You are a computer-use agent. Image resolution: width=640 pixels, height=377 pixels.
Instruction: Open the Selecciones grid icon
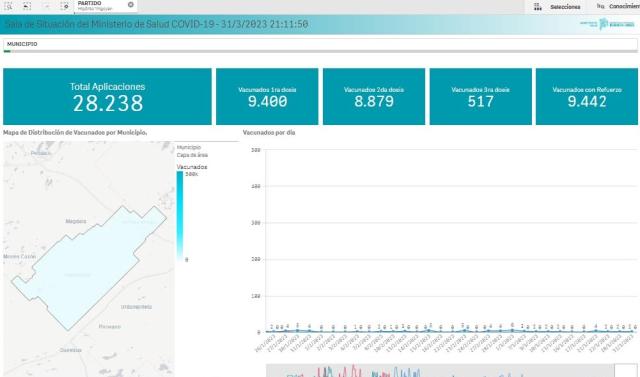[538, 7]
